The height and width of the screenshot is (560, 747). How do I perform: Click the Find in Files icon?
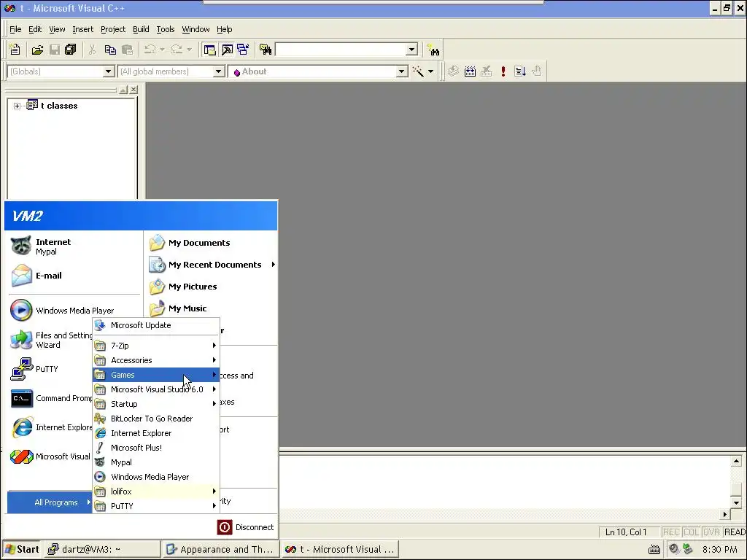tap(266, 50)
